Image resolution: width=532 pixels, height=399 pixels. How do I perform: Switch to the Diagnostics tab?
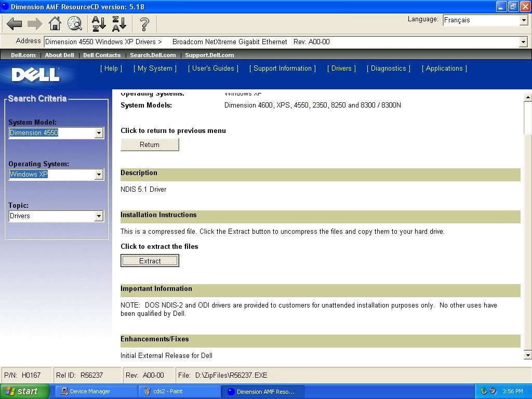click(x=389, y=68)
